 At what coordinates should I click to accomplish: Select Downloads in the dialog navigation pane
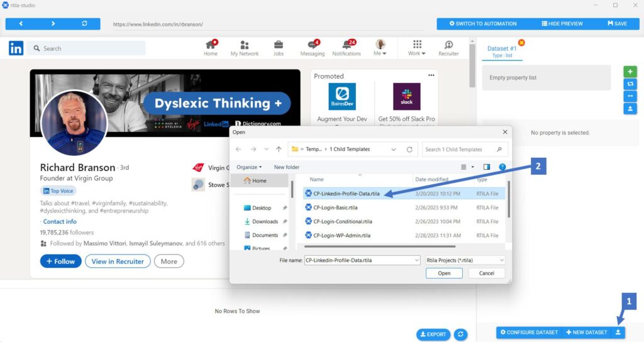(x=265, y=221)
